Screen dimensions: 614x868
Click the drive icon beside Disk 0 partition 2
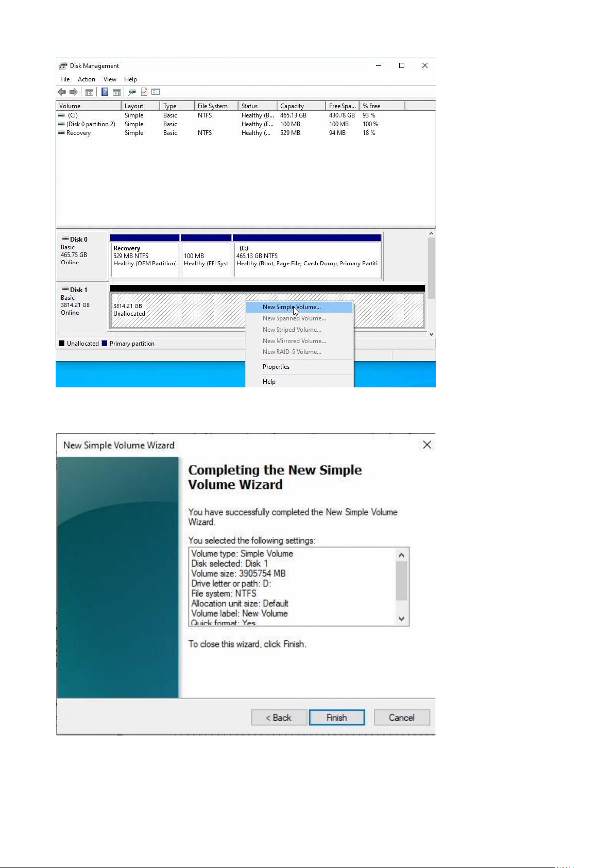pos(61,124)
